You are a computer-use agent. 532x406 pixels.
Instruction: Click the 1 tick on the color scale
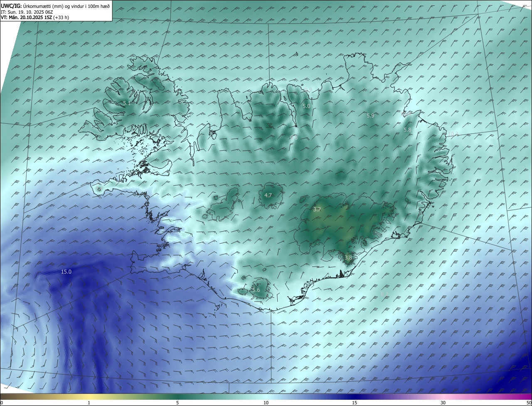89,403
